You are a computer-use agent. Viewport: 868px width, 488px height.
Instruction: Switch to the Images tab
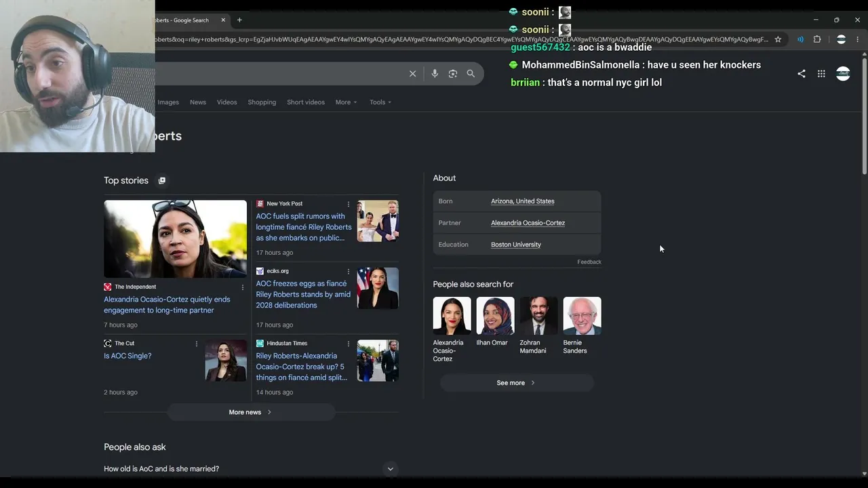(168, 102)
